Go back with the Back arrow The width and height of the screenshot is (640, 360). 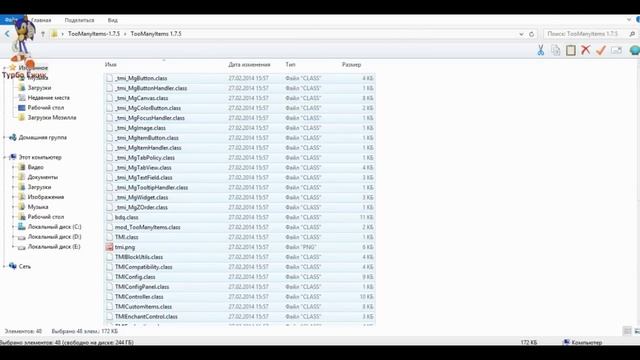[x=7, y=34]
